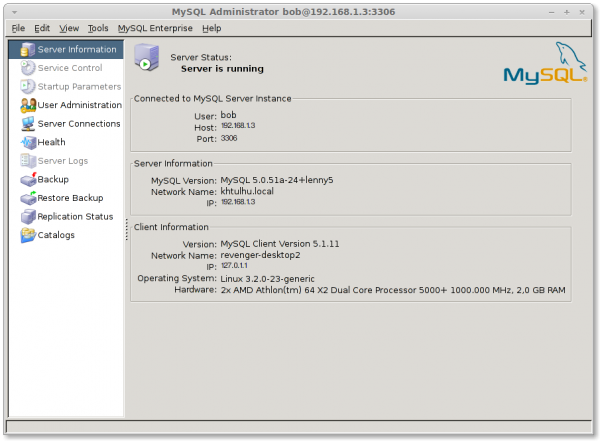The height and width of the screenshot is (441, 600).
Task: Click the 'Server Status:' label
Action: (x=201, y=57)
